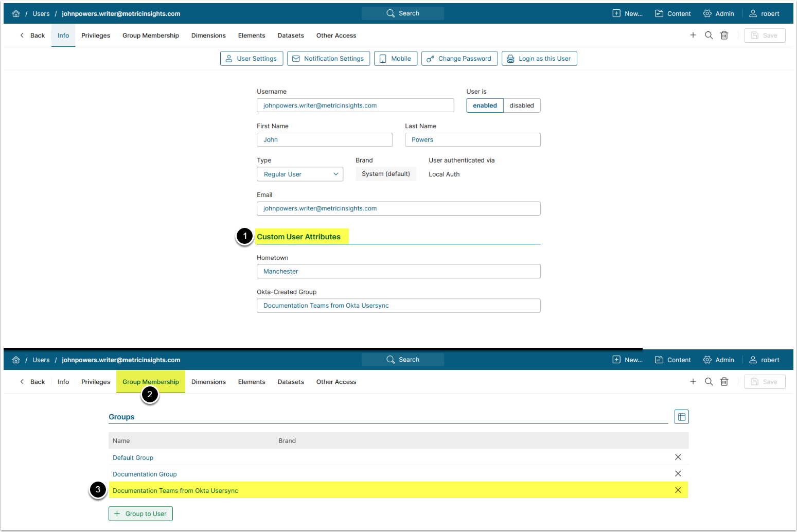This screenshot has height=532, width=797.
Task: Switch to the highlighted Group Membership tab
Action: [x=151, y=382]
